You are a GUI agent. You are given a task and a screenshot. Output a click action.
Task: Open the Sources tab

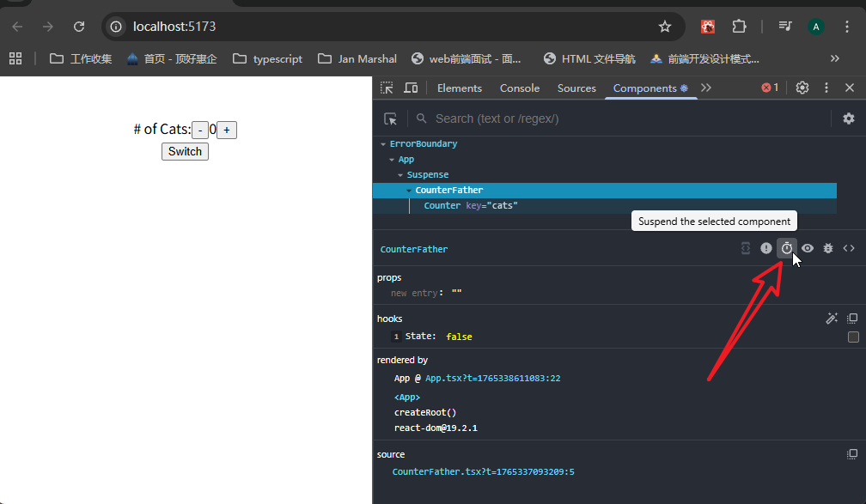[576, 88]
